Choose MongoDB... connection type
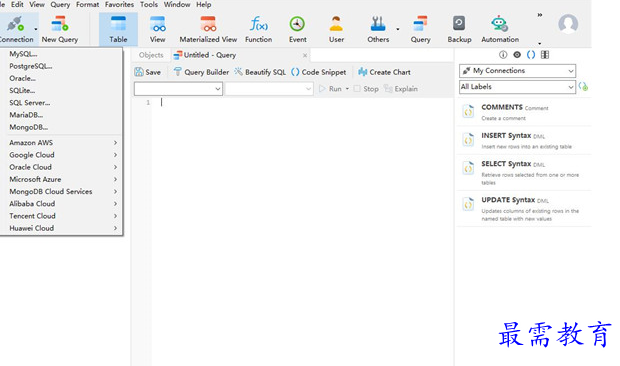Viewport: 620px width, 366px height. click(x=61, y=127)
